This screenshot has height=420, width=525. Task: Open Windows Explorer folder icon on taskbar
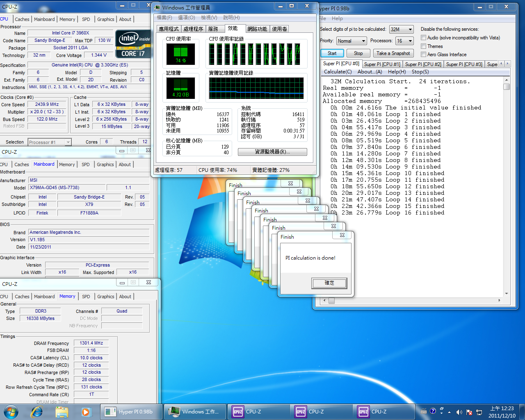click(62, 412)
